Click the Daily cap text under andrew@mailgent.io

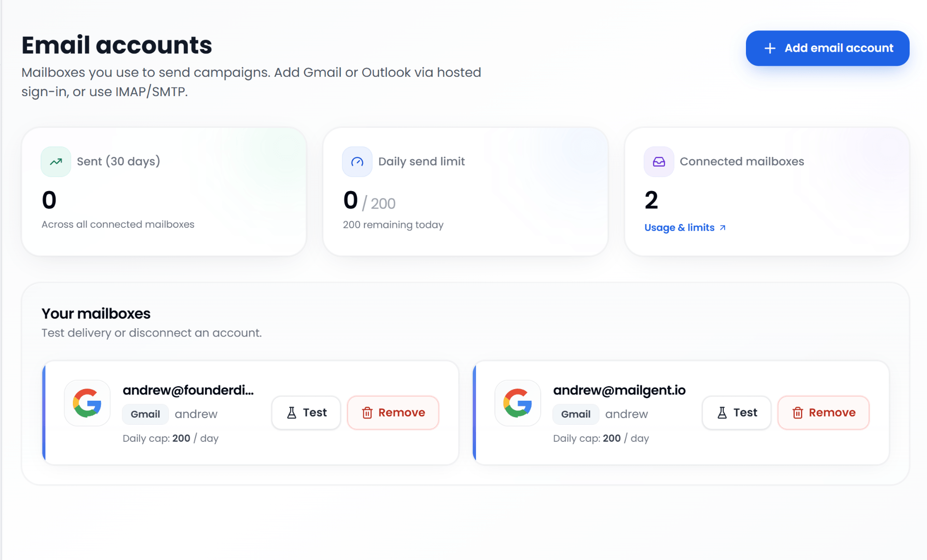tap(601, 438)
